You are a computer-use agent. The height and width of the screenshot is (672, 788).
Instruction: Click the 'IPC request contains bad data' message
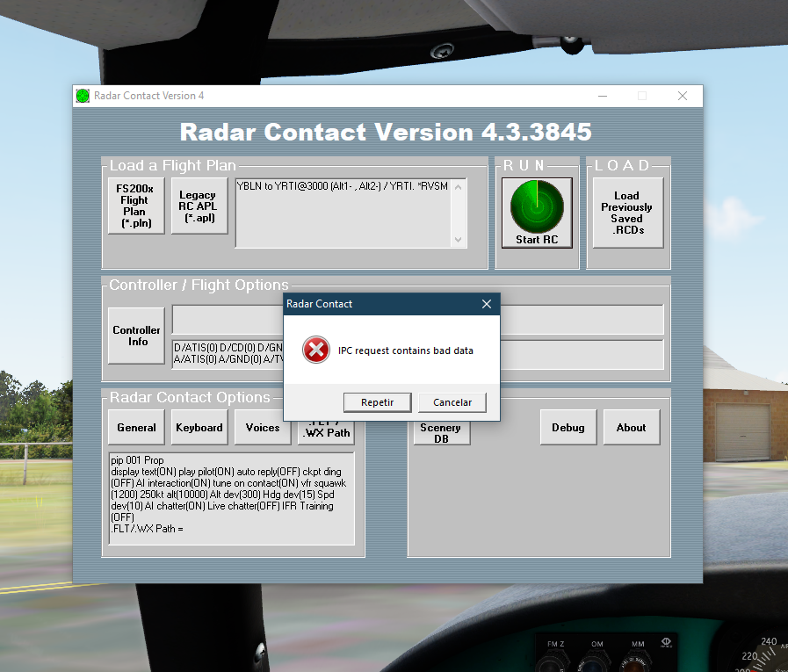coord(406,350)
